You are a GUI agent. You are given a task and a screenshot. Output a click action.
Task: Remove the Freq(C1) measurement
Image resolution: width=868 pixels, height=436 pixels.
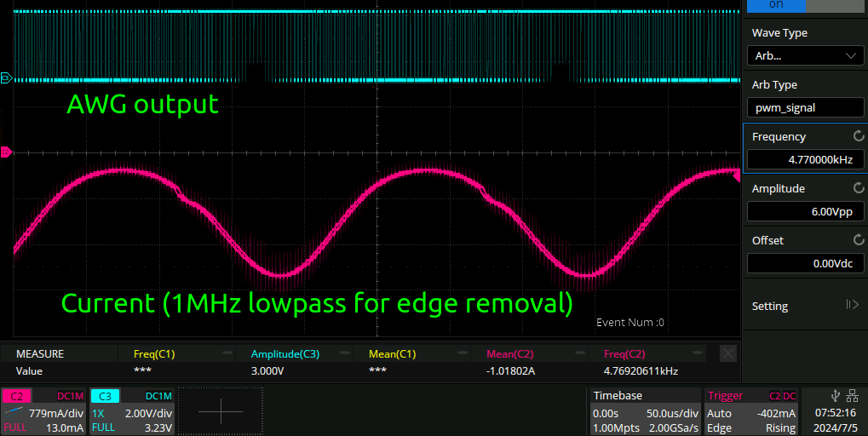pos(227,353)
